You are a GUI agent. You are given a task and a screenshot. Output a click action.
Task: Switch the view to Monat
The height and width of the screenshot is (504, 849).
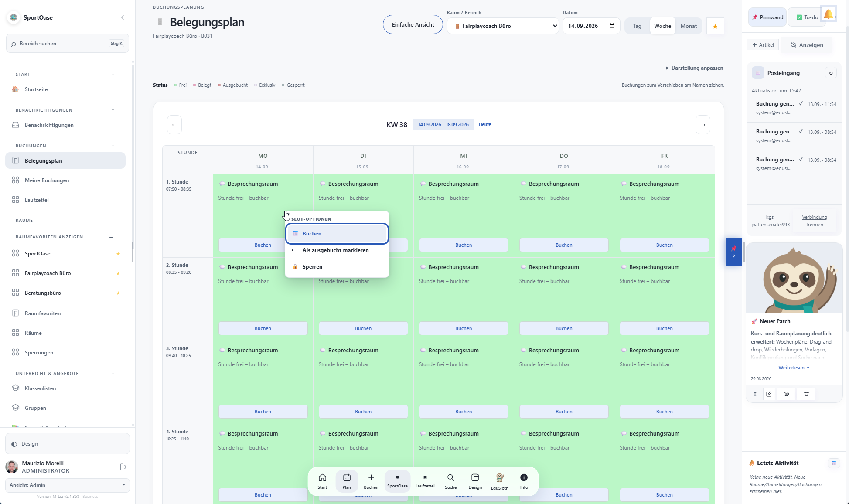coord(689,26)
